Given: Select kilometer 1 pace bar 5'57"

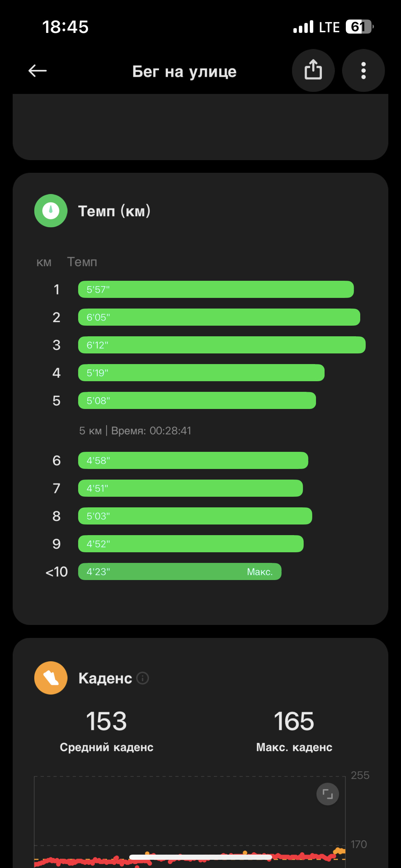Looking at the screenshot, I should pos(216,289).
